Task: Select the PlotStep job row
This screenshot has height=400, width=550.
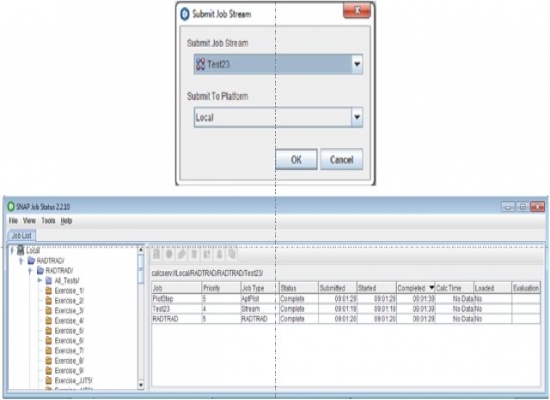Action: [x=346, y=299]
